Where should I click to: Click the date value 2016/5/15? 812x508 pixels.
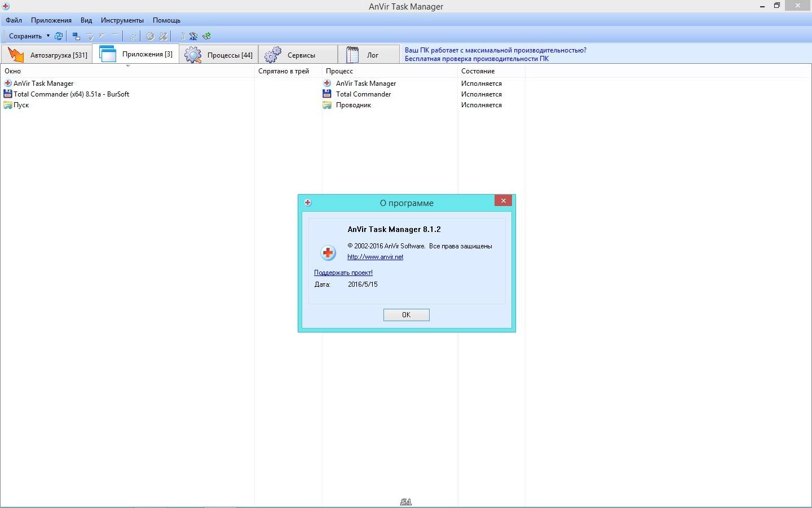pyautogui.click(x=363, y=284)
